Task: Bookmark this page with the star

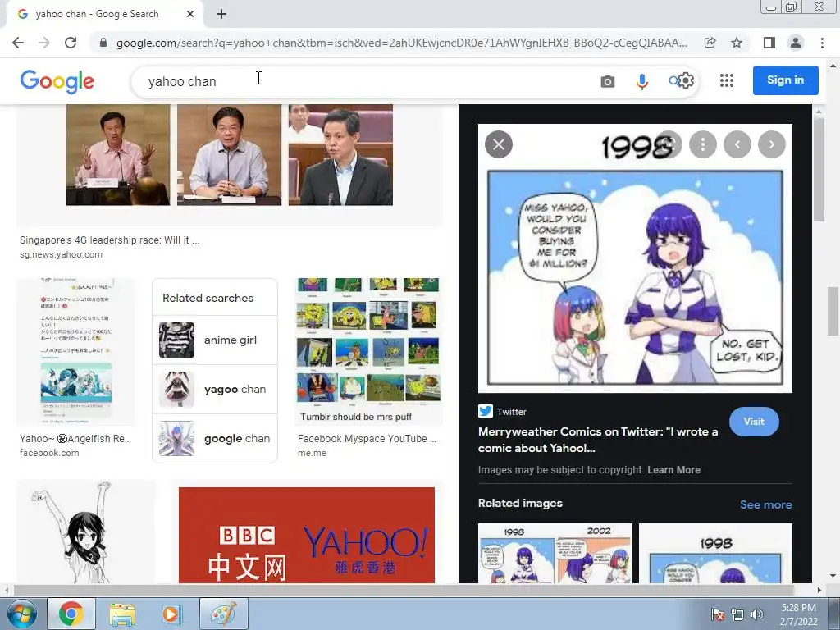Action: click(x=737, y=43)
